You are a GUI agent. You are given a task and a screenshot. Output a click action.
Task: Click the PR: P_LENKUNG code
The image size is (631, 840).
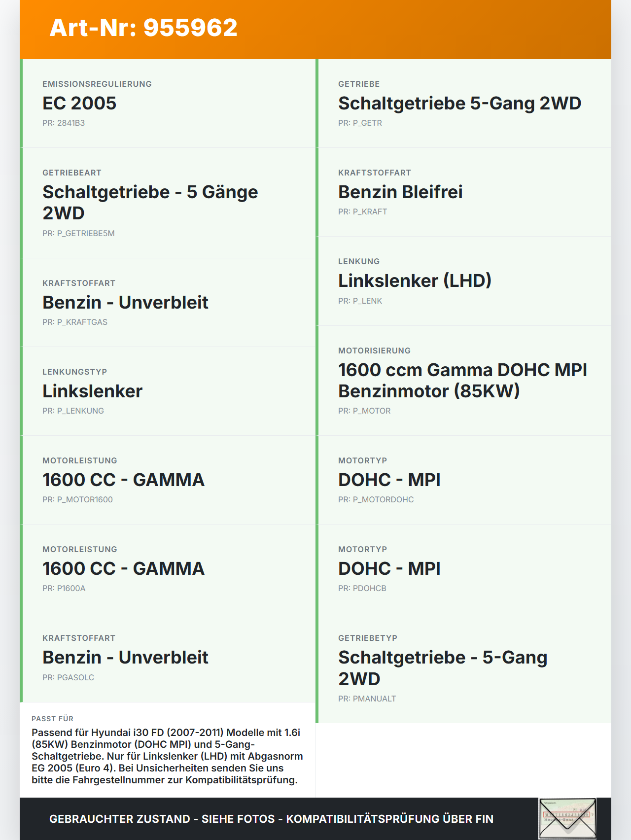(x=73, y=411)
